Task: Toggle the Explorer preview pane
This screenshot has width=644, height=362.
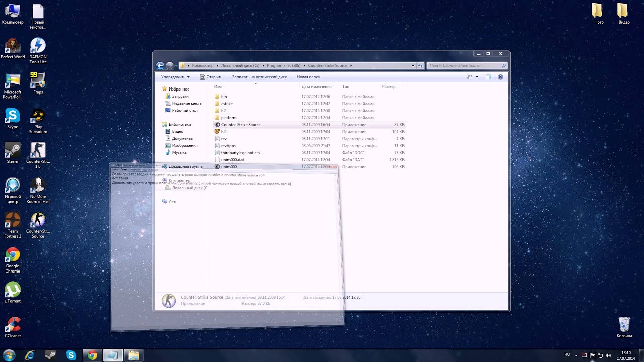Action: (x=488, y=77)
